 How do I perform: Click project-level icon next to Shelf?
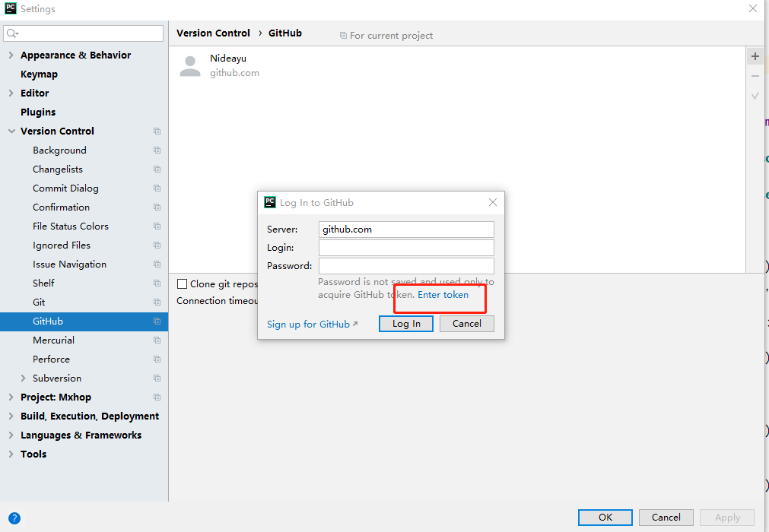(x=157, y=283)
